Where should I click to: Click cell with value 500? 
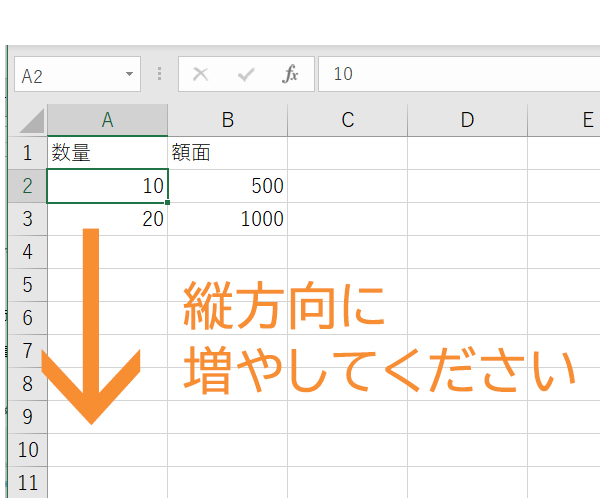(228, 186)
